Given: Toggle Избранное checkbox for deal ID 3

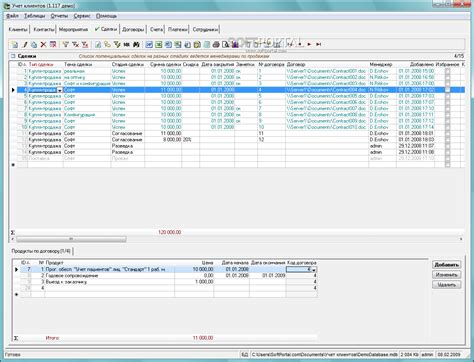Looking at the screenshot, I should pyautogui.click(x=447, y=83).
